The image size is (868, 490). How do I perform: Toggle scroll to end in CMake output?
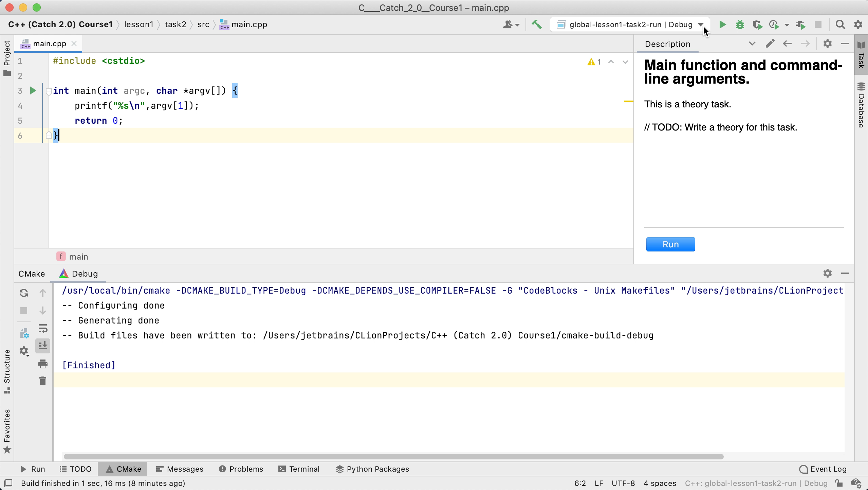(43, 346)
